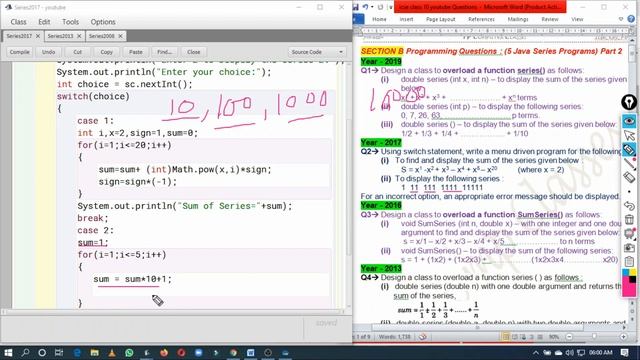Switch to Print Layout view in Word status bar

coord(506,337)
